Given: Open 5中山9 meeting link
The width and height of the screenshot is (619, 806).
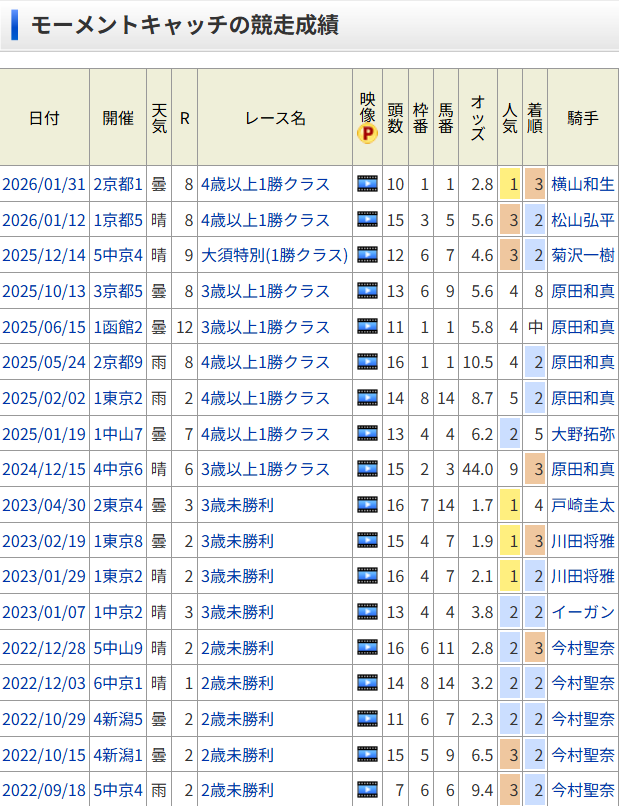Looking at the screenshot, I should (118, 648).
